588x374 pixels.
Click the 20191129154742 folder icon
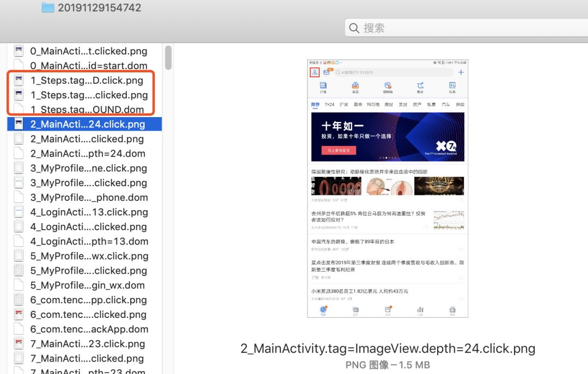point(47,8)
